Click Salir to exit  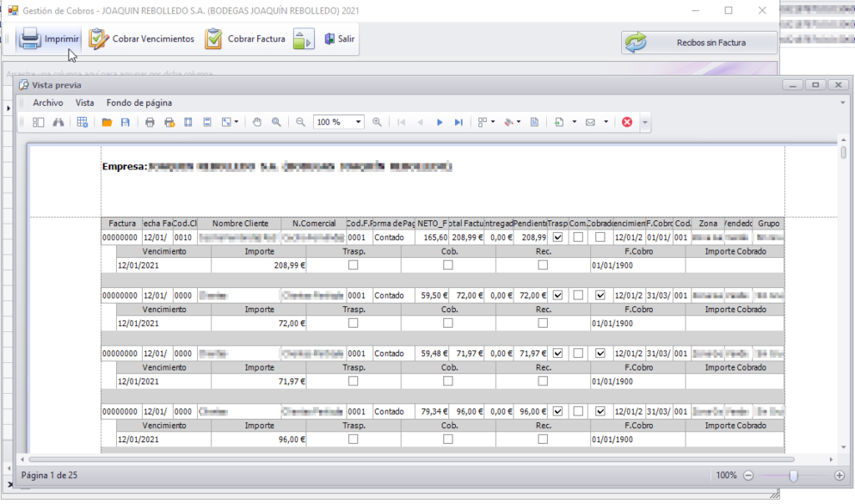(x=339, y=39)
